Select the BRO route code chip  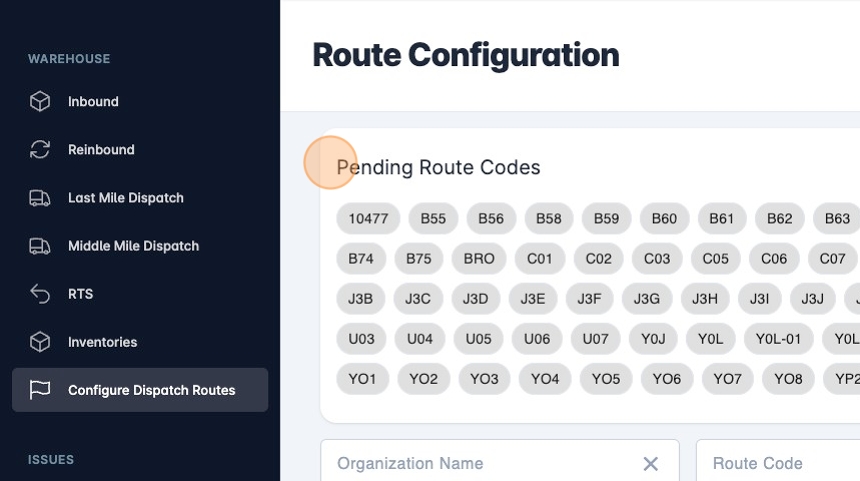tap(479, 259)
